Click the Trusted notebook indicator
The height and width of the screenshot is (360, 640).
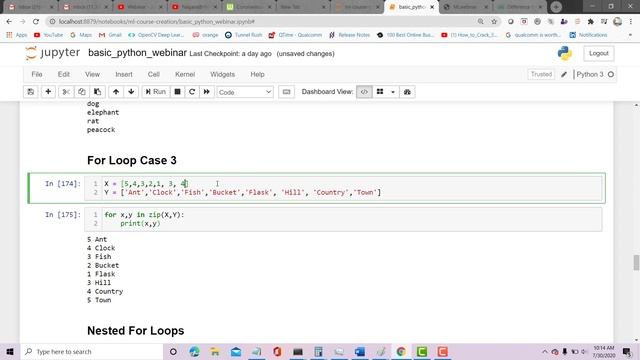pos(541,74)
